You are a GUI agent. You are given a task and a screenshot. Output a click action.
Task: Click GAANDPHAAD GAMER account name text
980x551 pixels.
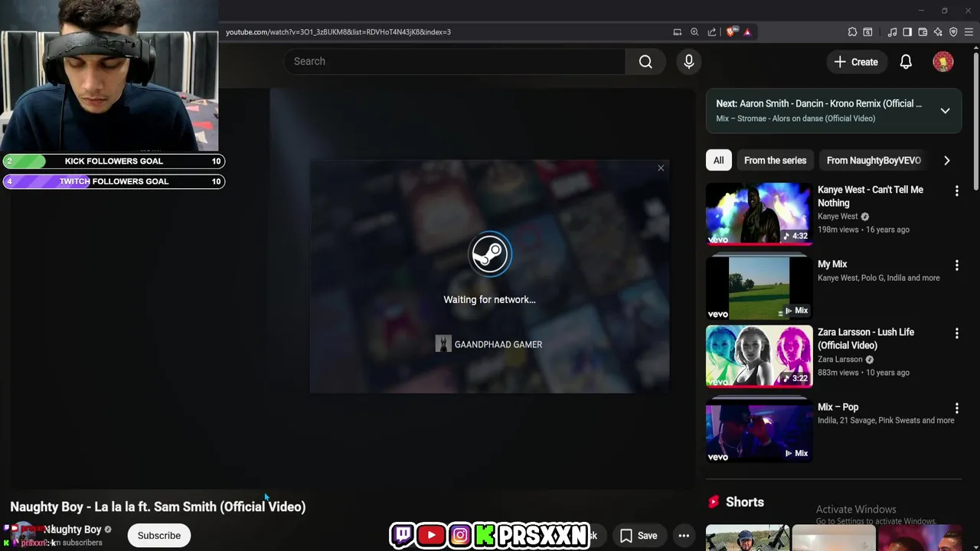click(498, 344)
